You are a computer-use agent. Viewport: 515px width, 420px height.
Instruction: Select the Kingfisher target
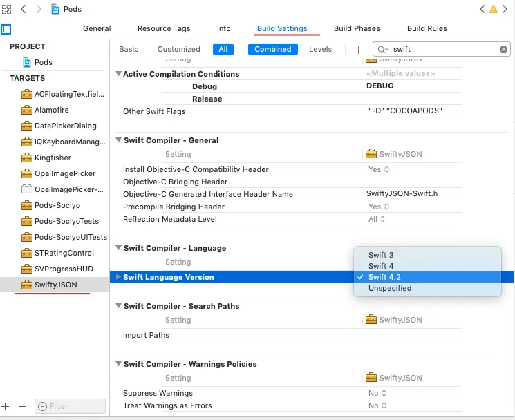click(46, 157)
